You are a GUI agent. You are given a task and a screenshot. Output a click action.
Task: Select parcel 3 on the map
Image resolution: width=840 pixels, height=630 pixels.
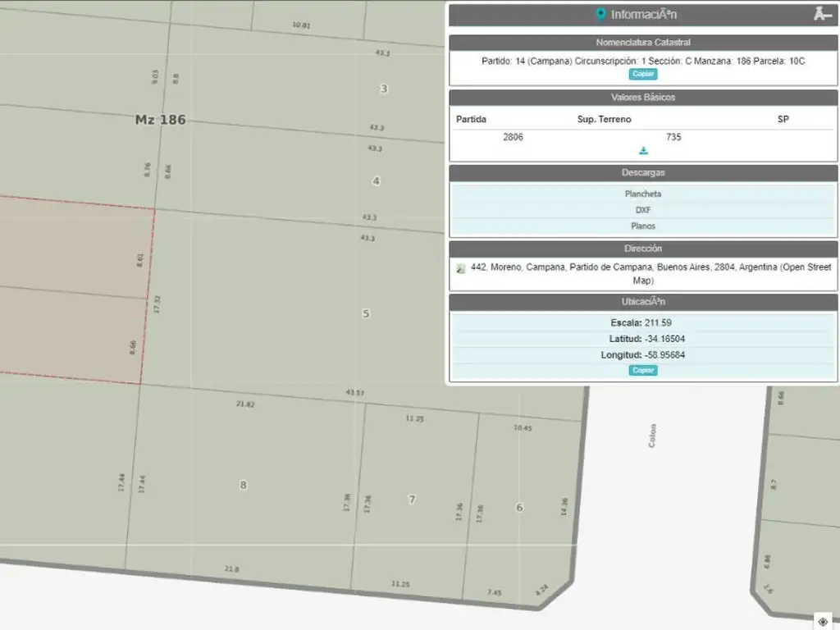click(x=383, y=89)
